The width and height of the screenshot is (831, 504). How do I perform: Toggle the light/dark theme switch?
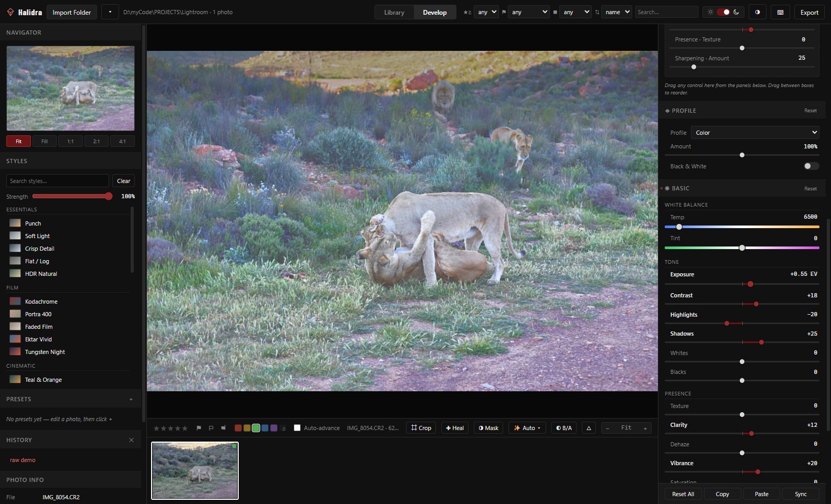[x=723, y=12]
